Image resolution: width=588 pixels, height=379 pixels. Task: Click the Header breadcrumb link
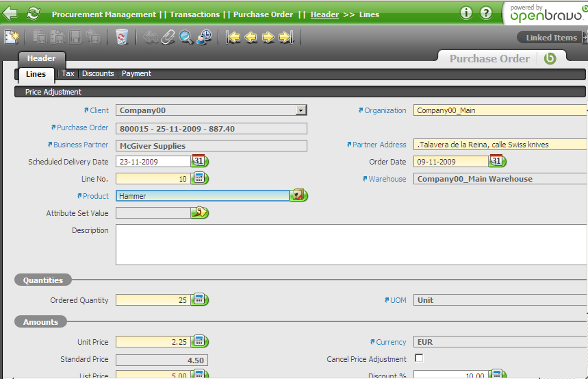tap(324, 14)
